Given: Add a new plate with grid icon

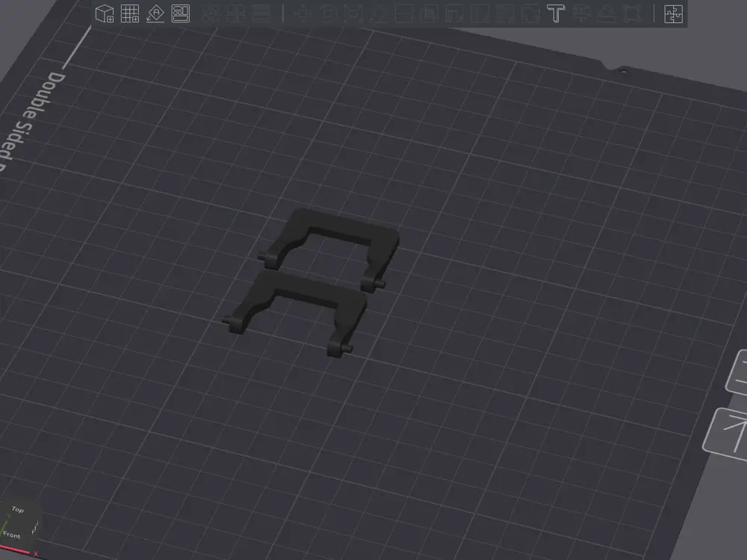Looking at the screenshot, I should [x=129, y=13].
